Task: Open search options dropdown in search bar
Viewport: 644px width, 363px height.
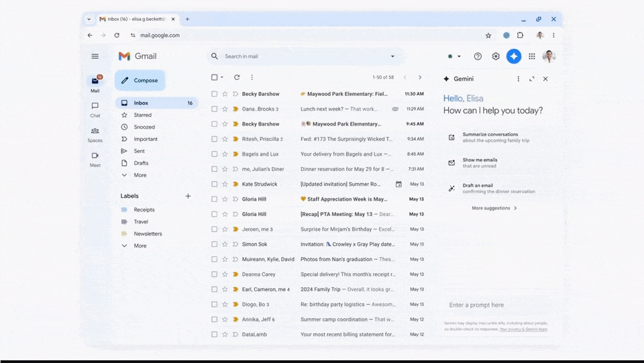Action: (392, 56)
